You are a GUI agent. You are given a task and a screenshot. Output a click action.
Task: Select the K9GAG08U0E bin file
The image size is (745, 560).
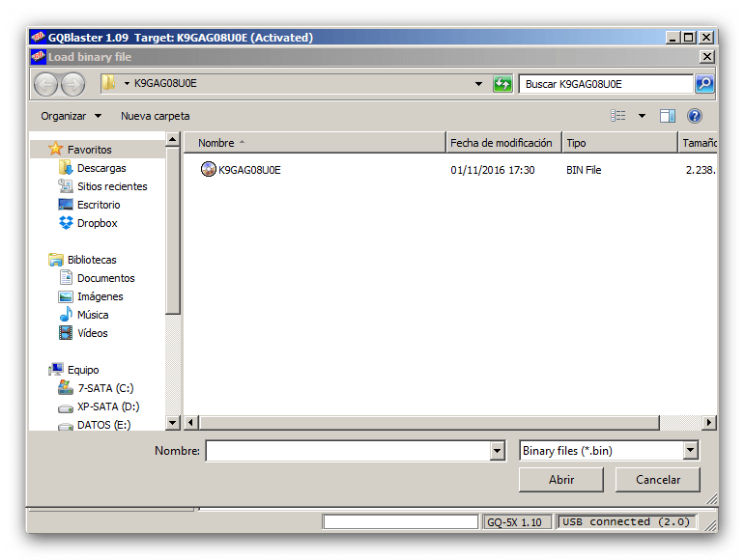249,170
